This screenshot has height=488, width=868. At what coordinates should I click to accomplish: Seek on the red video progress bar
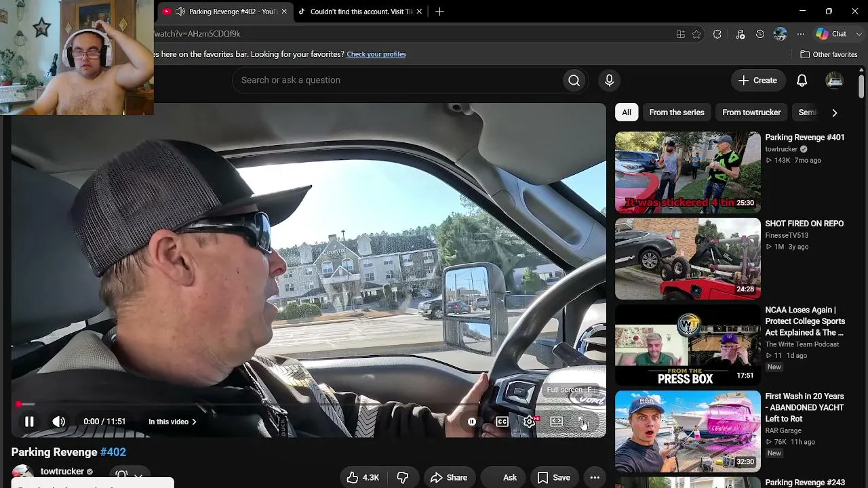click(309, 405)
